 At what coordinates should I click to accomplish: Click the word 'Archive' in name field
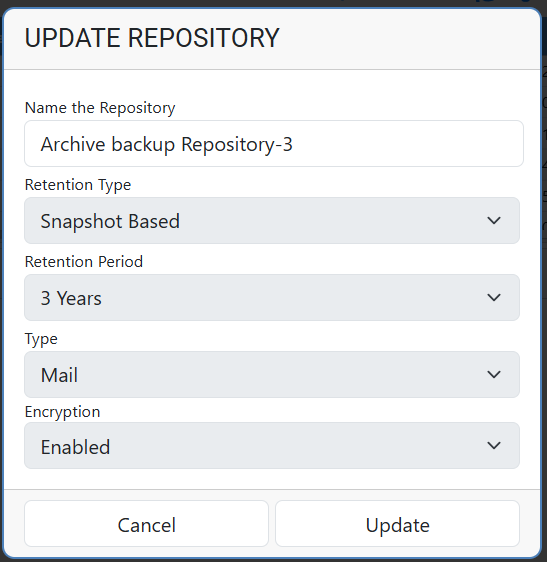coord(73,144)
